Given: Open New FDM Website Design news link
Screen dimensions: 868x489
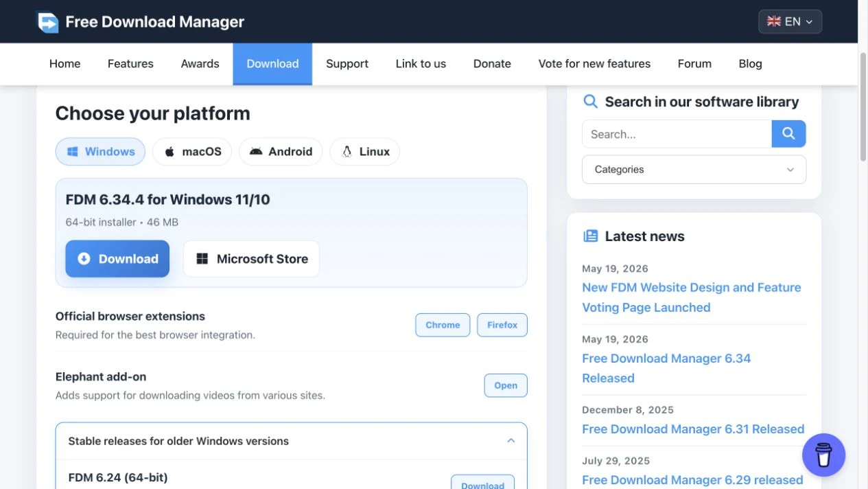Looking at the screenshot, I should [x=692, y=297].
